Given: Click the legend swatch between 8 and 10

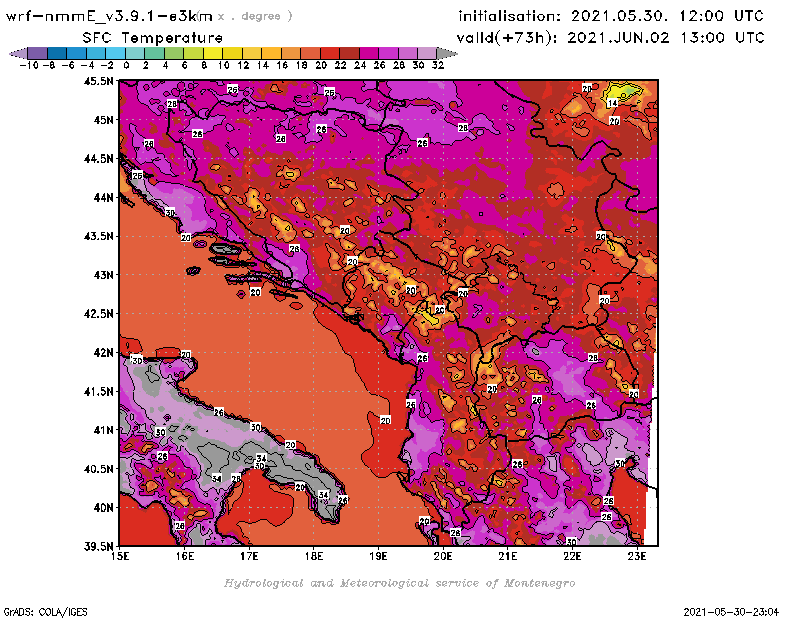Looking at the screenshot, I should [x=213, y=53].
